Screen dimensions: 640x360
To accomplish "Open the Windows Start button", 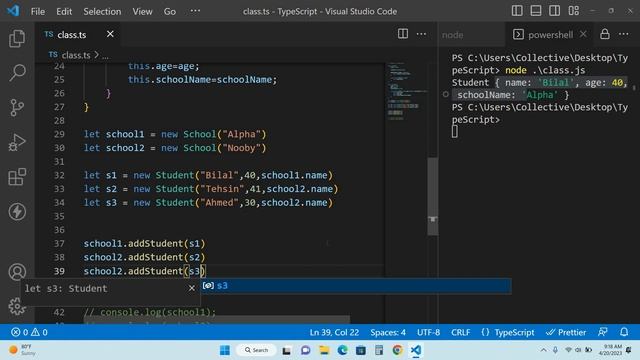I will pos(225,350).
